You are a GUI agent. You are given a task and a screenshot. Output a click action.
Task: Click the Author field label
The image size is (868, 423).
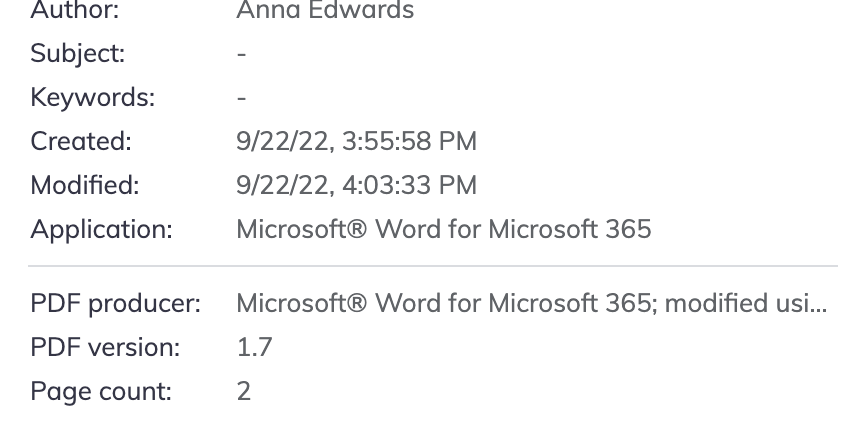(74, 10)
